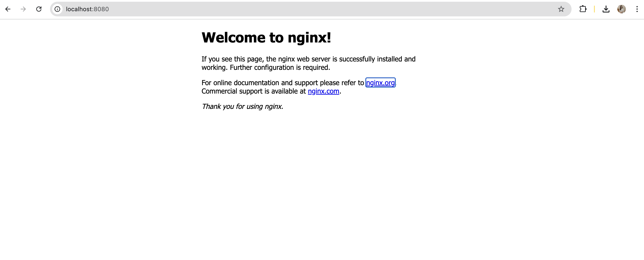Focus the localhost:8080 URL text

tap(87, 9)
